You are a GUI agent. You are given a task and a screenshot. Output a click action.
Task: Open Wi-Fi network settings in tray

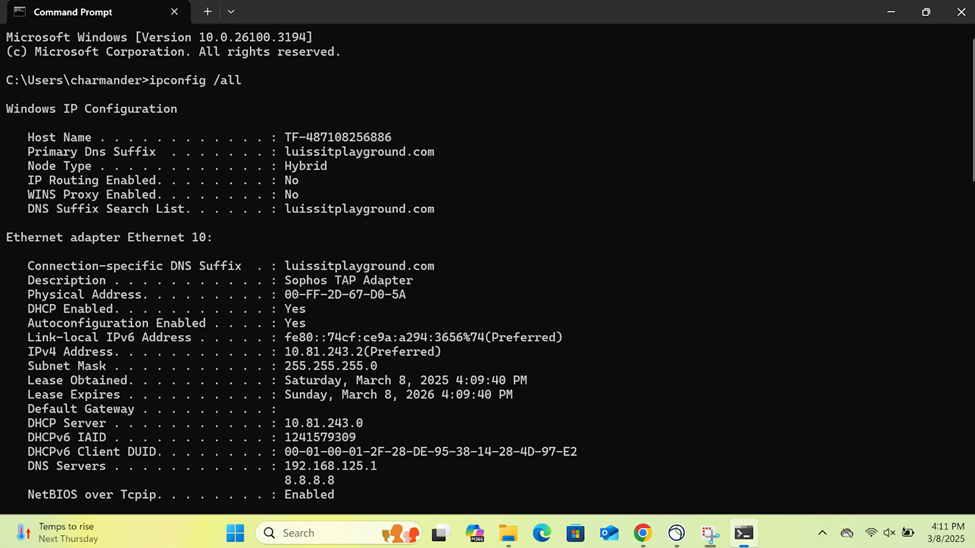[x=871, y=533]
